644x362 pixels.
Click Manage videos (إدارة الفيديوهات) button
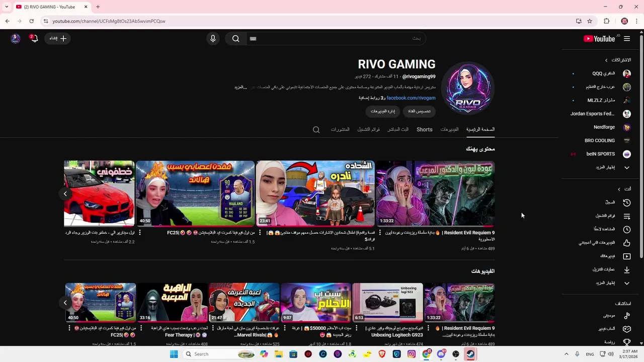pos(383,111)
